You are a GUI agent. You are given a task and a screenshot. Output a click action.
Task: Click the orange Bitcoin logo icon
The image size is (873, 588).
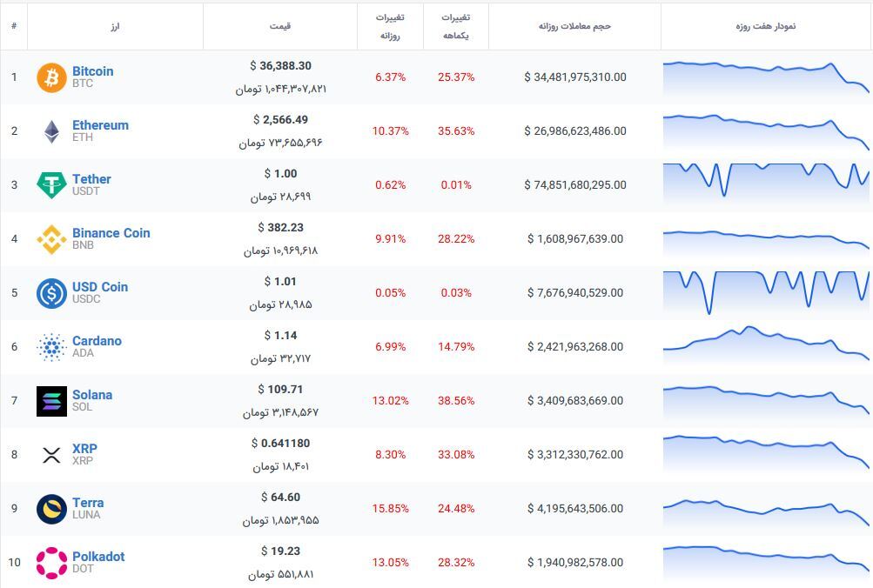(x=51, y=77)
